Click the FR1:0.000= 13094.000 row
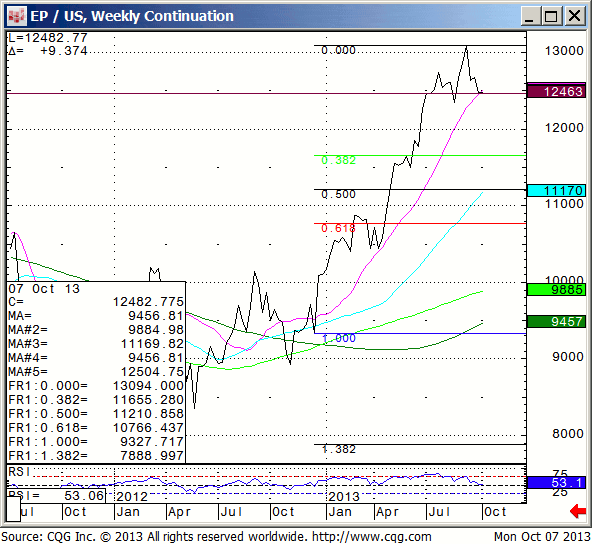The width and height of the screenshot is (592, 544). click(x=96, y=385)
